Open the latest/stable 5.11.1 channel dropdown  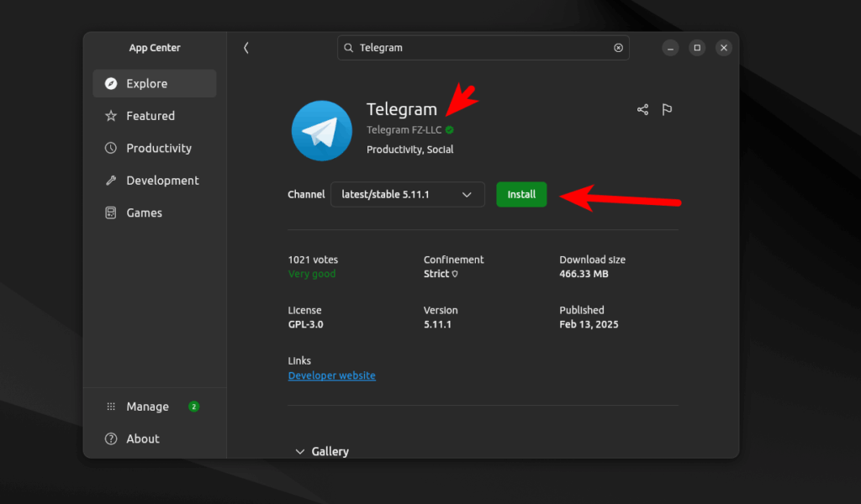pos(408,194)
